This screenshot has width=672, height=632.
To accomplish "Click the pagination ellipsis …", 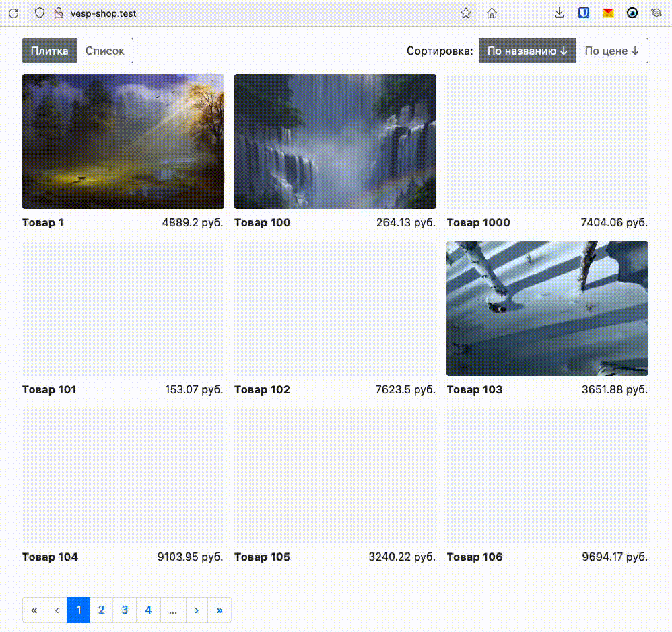I will tap(173, 610).
